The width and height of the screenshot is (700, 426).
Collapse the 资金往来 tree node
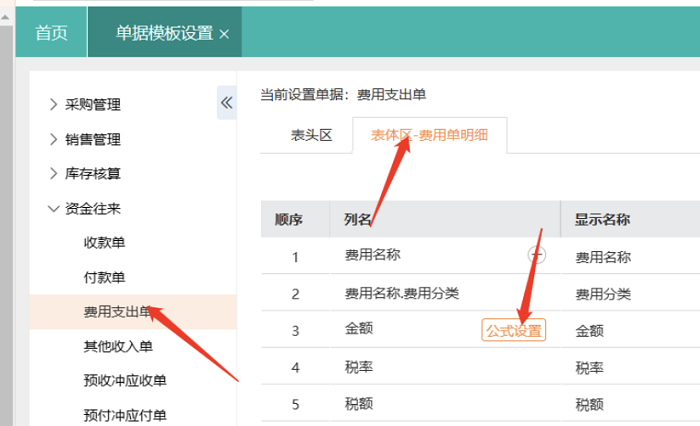54,209
